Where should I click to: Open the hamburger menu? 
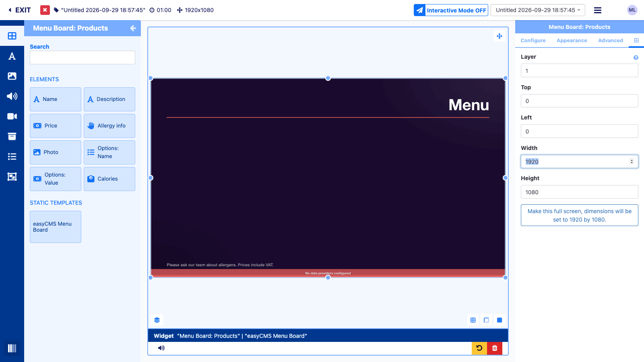(x=598, y=10)
